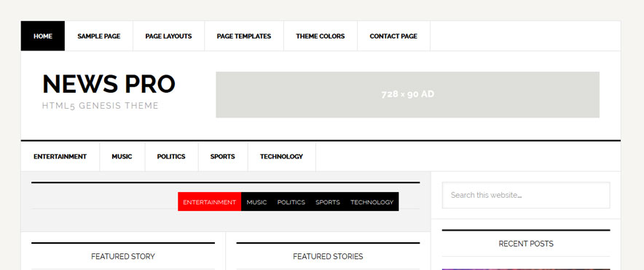
Task: Switch to the black Politics tab
Action: pos(291,201)
